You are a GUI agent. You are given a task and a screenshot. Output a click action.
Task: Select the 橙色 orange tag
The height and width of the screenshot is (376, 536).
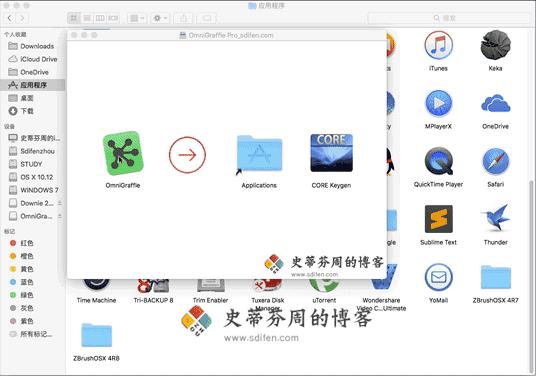(x=32, y=256)
